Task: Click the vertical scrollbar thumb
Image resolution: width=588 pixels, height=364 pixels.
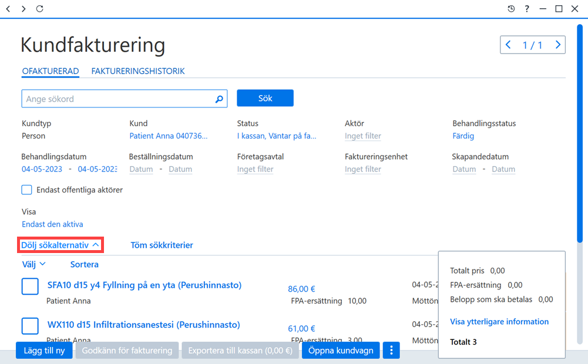Action: [x=580, y=133]
